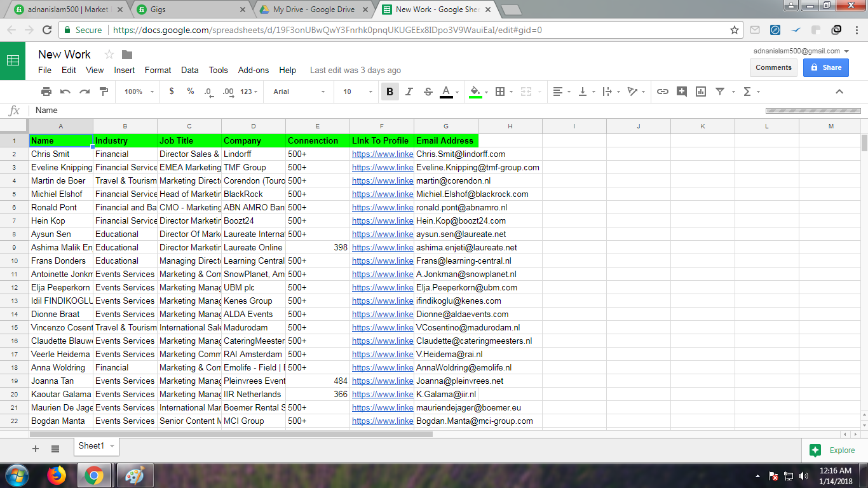Toggle italic formatting

pyautogui.click(x=409, y=91)
